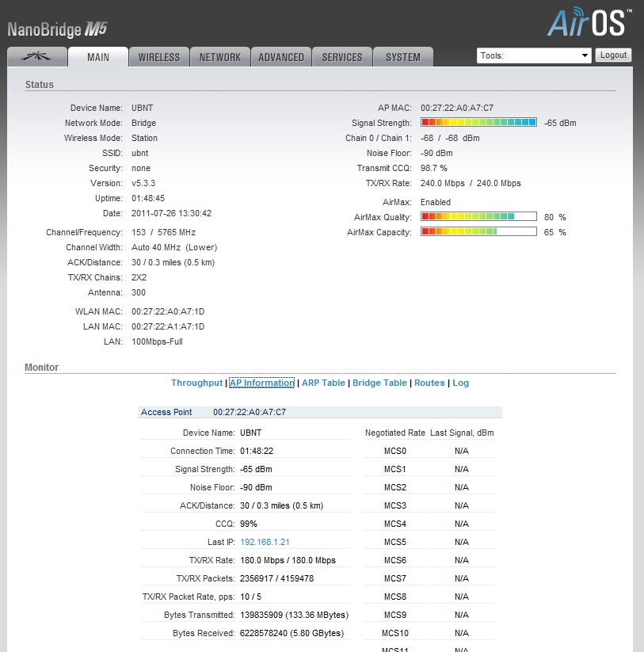
Task: Show AP Information in monitor
Action: point(262,383)
